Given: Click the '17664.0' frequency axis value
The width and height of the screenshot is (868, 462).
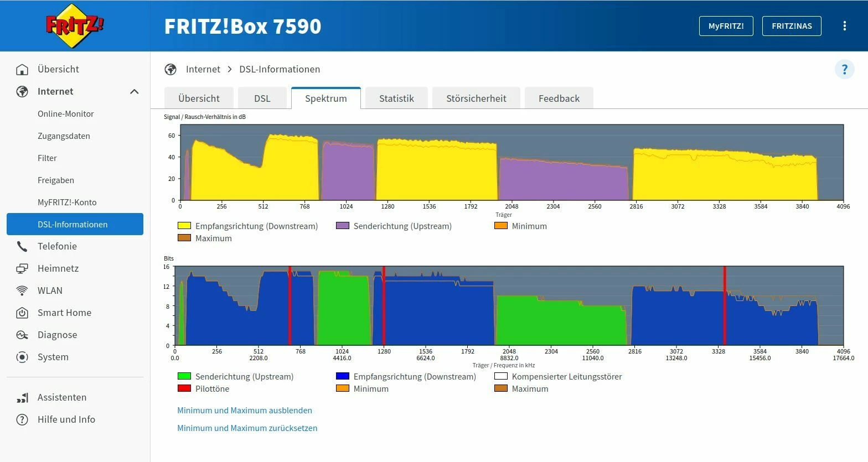Looking at the screenshot, I should [843, 358].
